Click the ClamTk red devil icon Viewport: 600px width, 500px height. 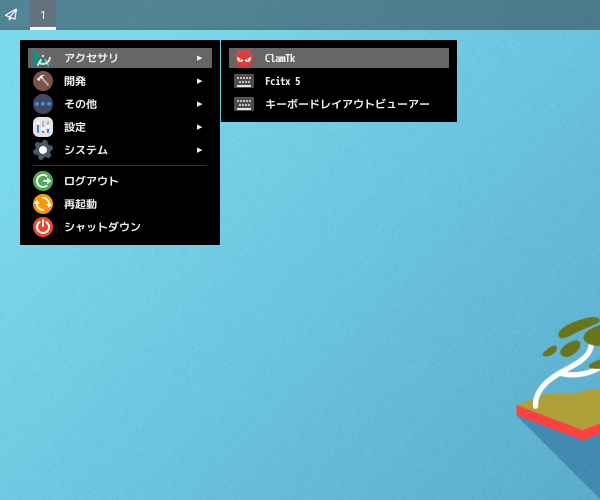244,58
